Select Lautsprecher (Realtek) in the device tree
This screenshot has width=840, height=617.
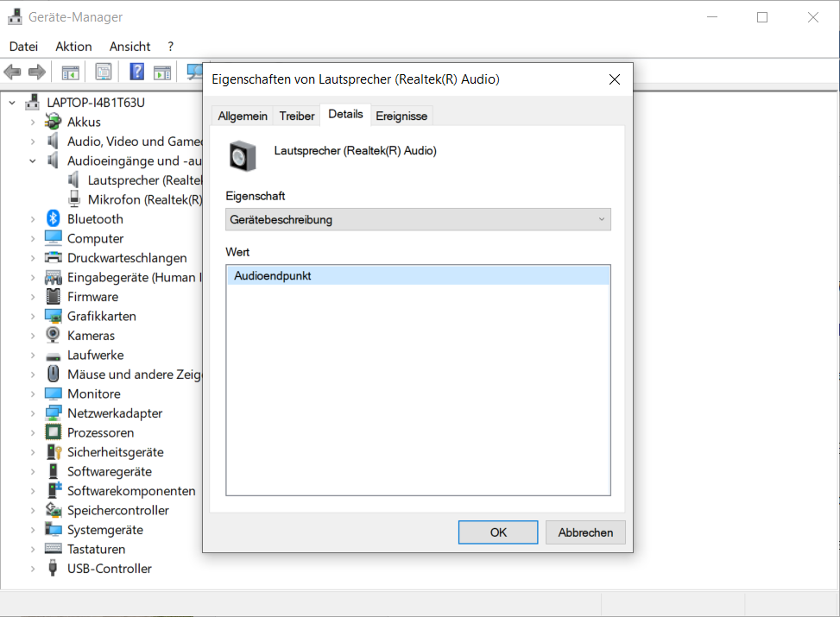pos(145,180)
